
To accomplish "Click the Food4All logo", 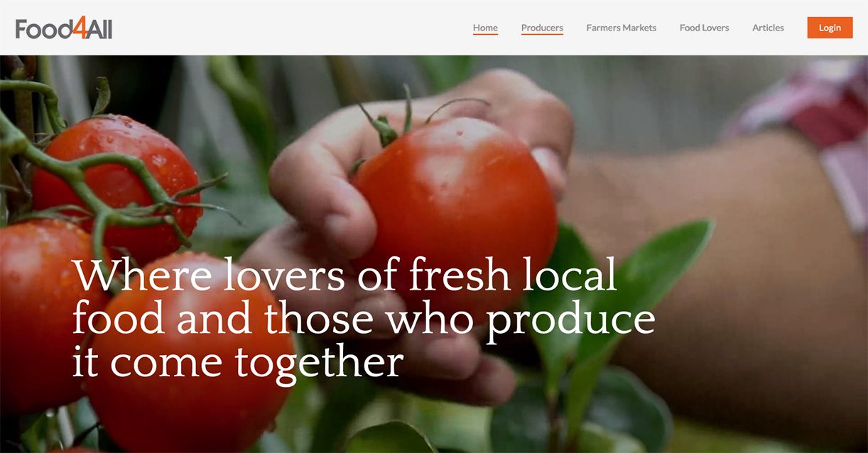I will [64, 28].
